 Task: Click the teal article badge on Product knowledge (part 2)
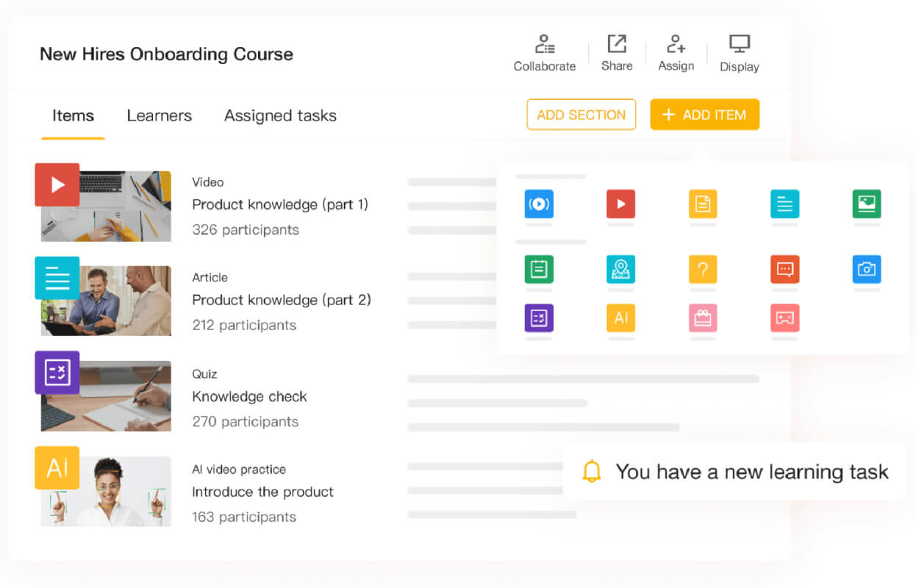tap(57, 278)
